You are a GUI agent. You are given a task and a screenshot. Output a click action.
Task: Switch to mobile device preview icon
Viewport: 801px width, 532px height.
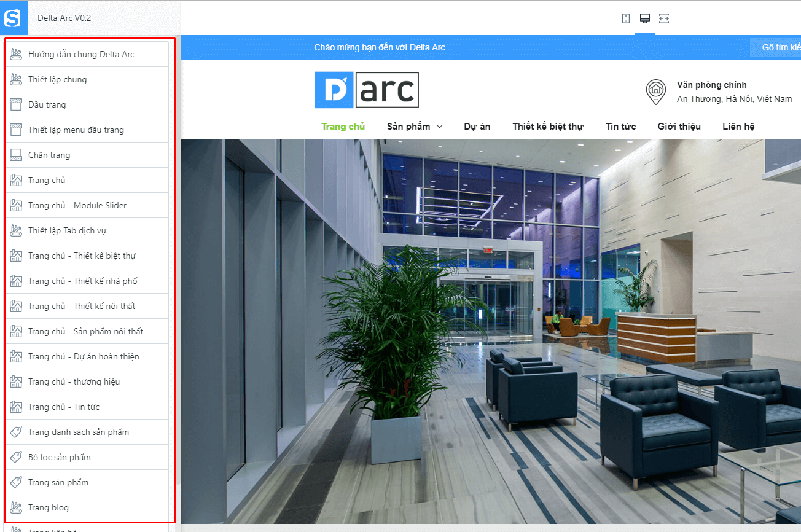tap(626, 18)
